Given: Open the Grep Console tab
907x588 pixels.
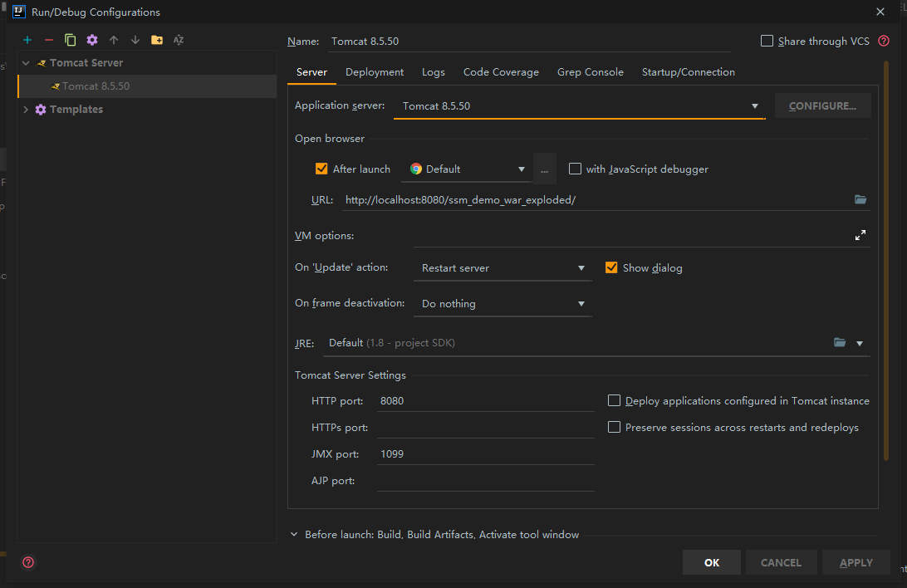Looking at the screenshot, I should pos(590,71).
